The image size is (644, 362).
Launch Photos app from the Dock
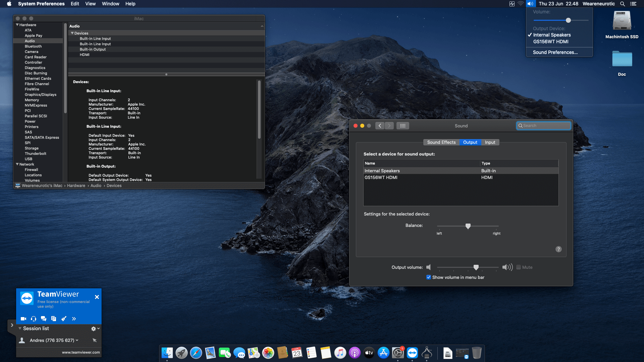[x=268, y=353]
